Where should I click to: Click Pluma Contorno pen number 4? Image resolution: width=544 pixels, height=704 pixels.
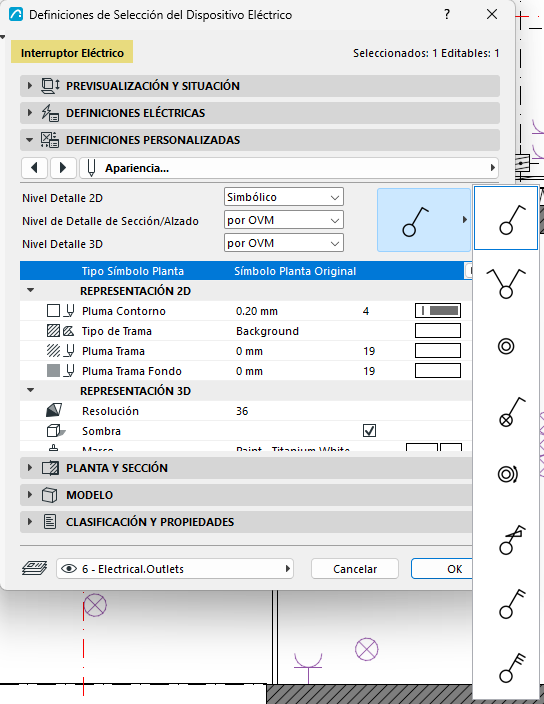point(366,311)
